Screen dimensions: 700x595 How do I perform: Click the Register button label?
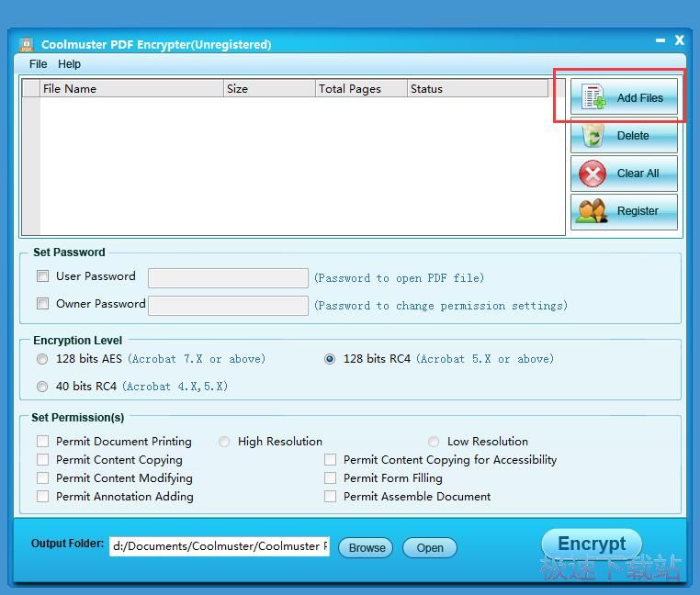pos(638,210)
